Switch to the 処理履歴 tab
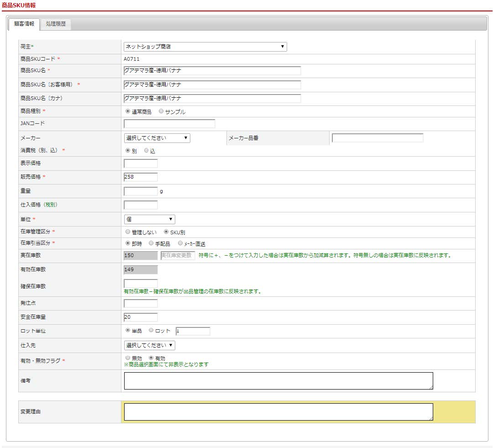This screenshot has width=493, height=448. click(x=56, y=24)
